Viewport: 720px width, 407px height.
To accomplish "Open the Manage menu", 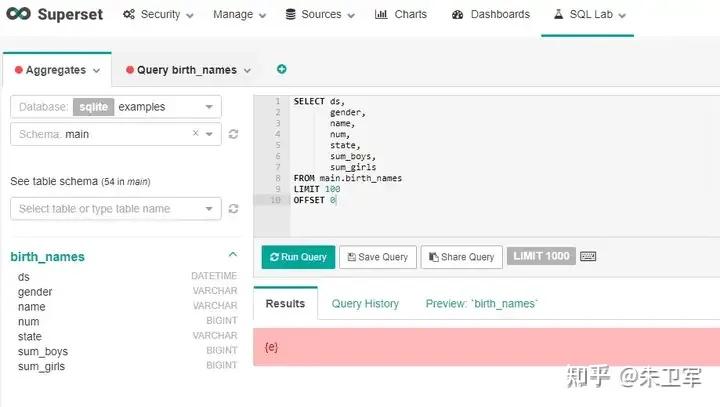I will pos(239,15).
